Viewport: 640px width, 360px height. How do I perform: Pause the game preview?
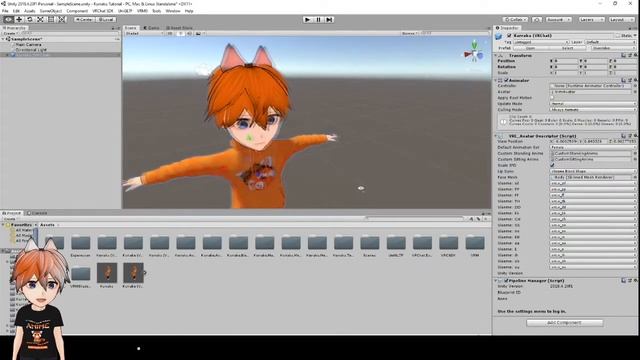tap(318, 19)
